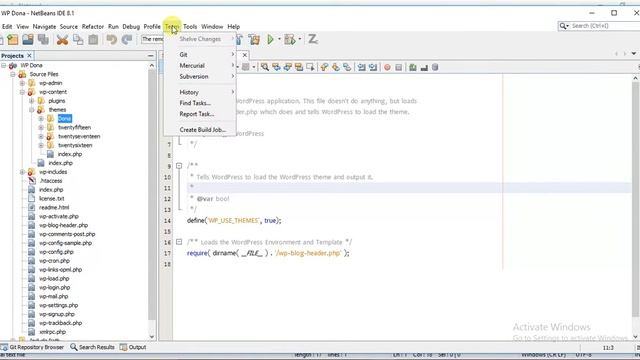Expand the twentyseventeen theme folder
640x360 pixels.
(x=41, y=136)
